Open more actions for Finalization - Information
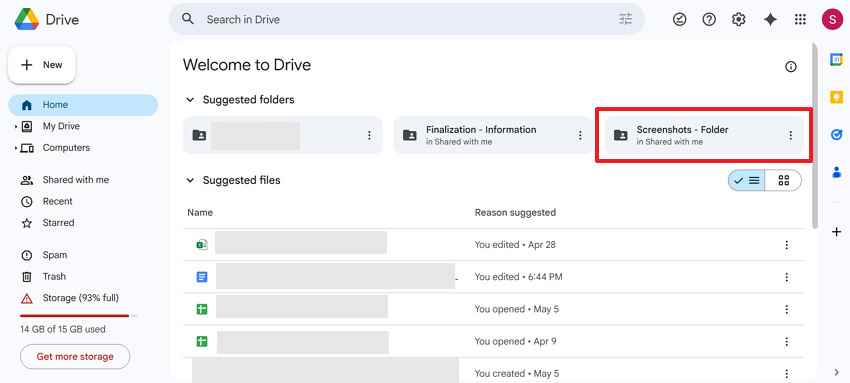850x383 pixels. (580, 135)
